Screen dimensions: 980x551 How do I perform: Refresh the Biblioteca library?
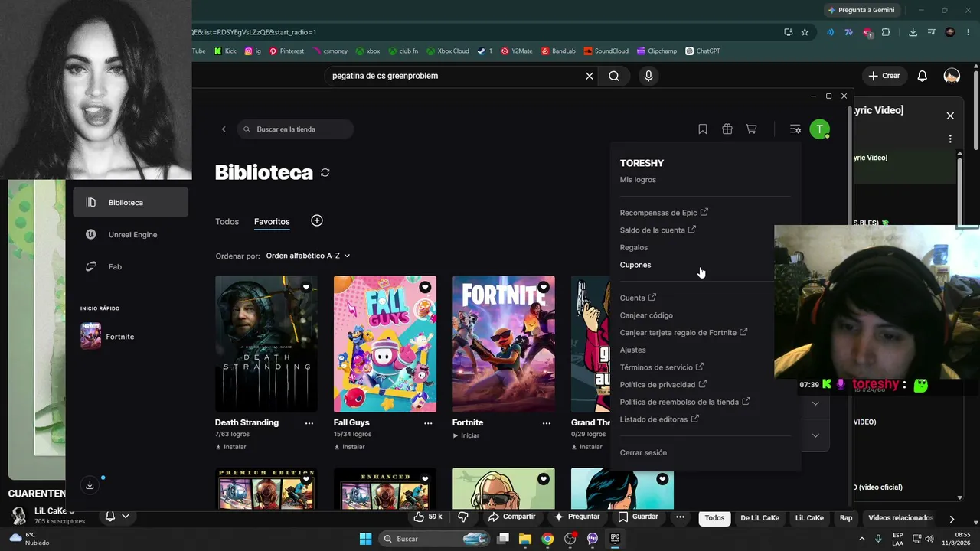(x=325, y=173)
